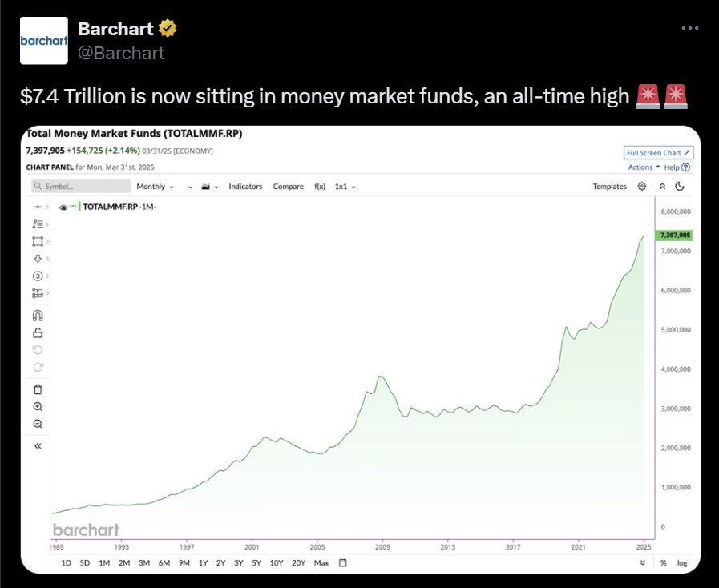Open the Compare menu
Viewport: 719px width, 588px height.
(x=288, y=186)
